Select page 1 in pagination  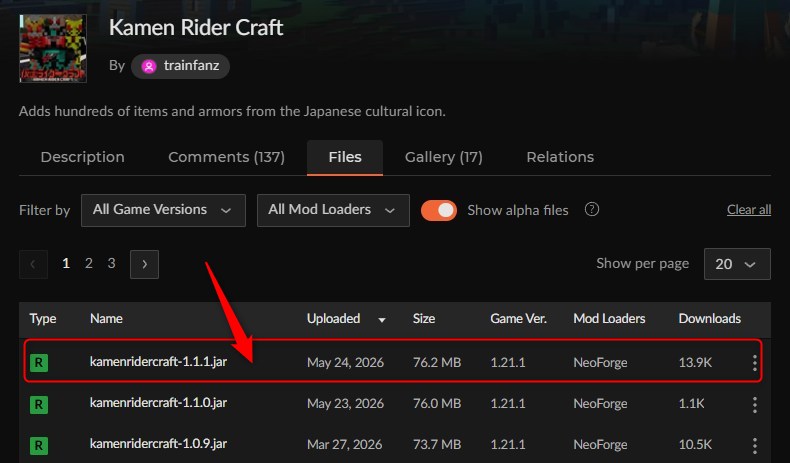(66, 263)
